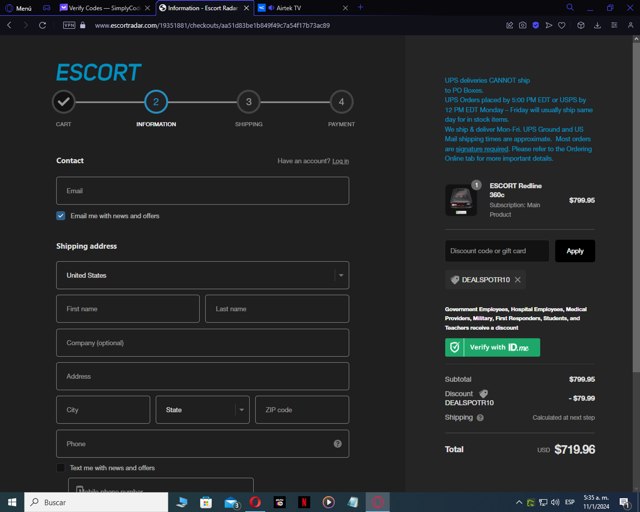The height and width of the screenshot is (512, 640).
Task: Click the Log in link
Action: [x=340, y=161]
